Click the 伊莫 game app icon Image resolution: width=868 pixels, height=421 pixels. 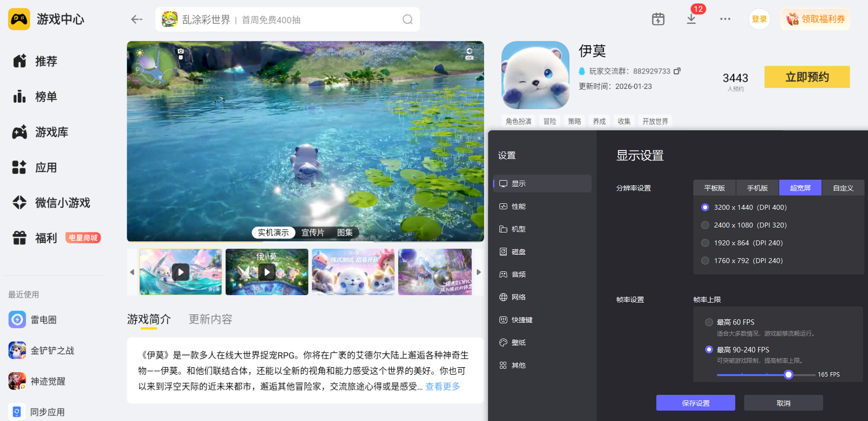pyautogui.click(x=535, y=75)
